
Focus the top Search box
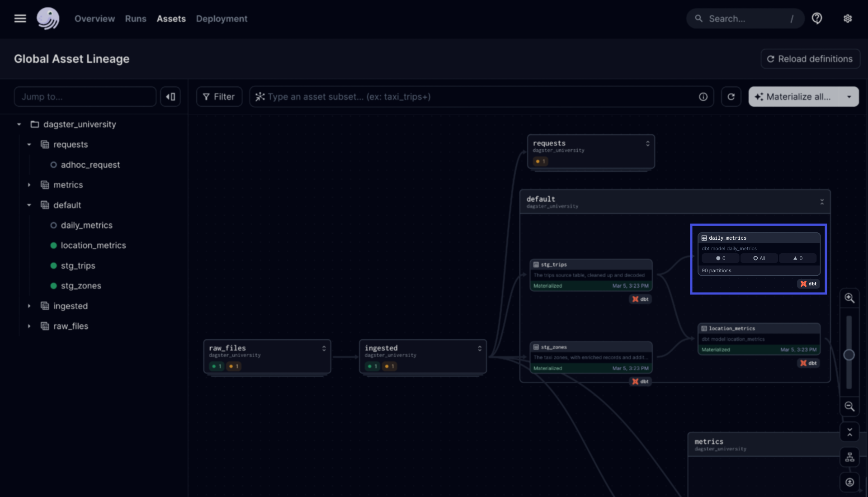pos(745,19)
